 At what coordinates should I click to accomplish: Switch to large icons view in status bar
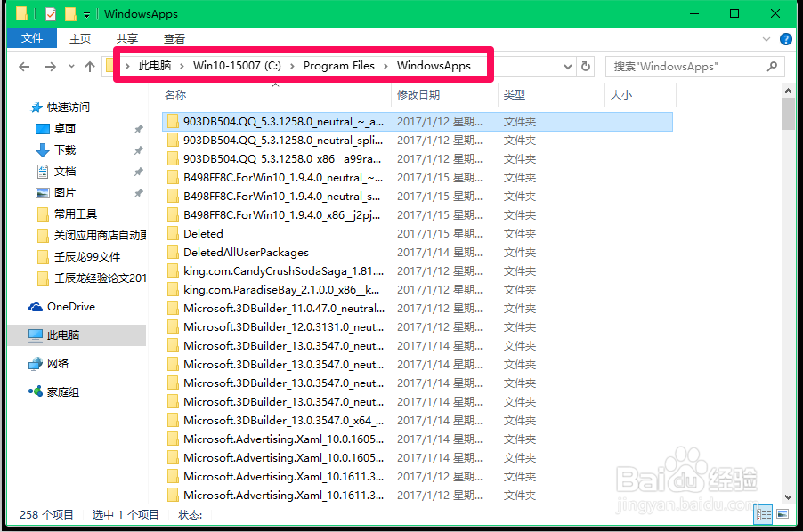783,514
